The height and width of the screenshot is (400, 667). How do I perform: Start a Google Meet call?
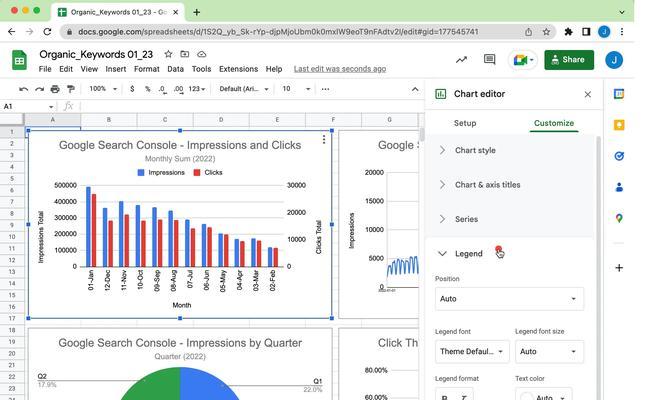(523, 60)
